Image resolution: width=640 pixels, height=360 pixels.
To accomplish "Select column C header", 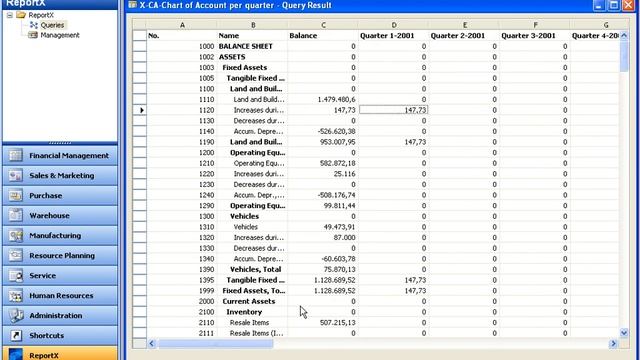I will point(323,25).
